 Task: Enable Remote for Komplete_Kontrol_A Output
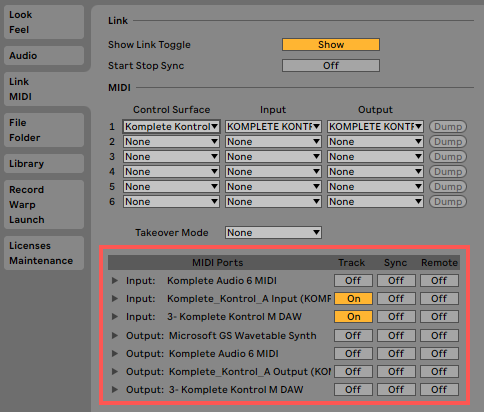[439, 372]
